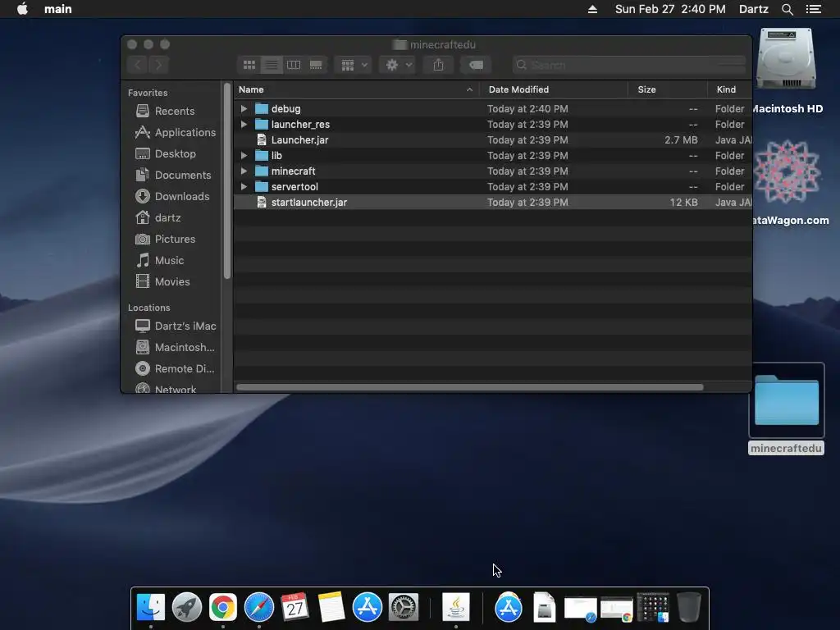Sort by Size column header
Screen dimensions: 840x630
coord(668,89)
